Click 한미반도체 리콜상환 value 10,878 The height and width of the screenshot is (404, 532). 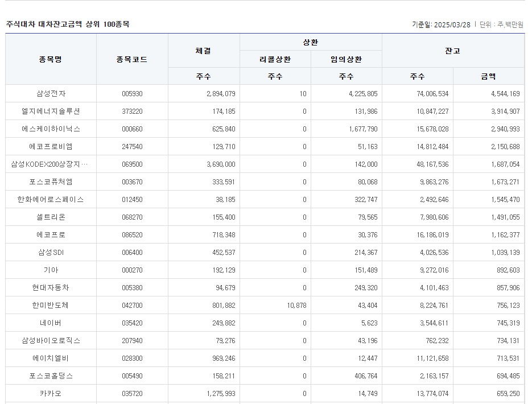[296, 306]
